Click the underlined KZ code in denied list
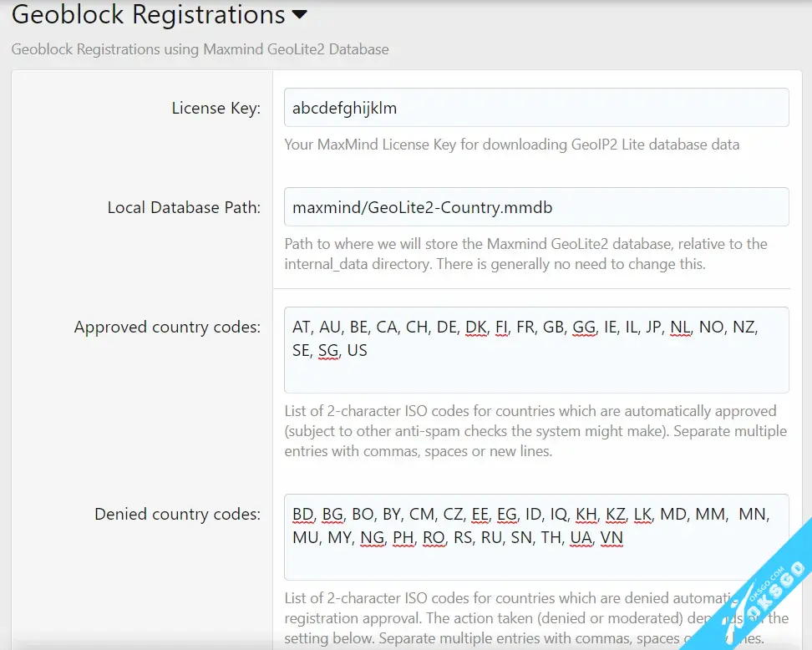The image size is (812, 650). coord(614,514)
